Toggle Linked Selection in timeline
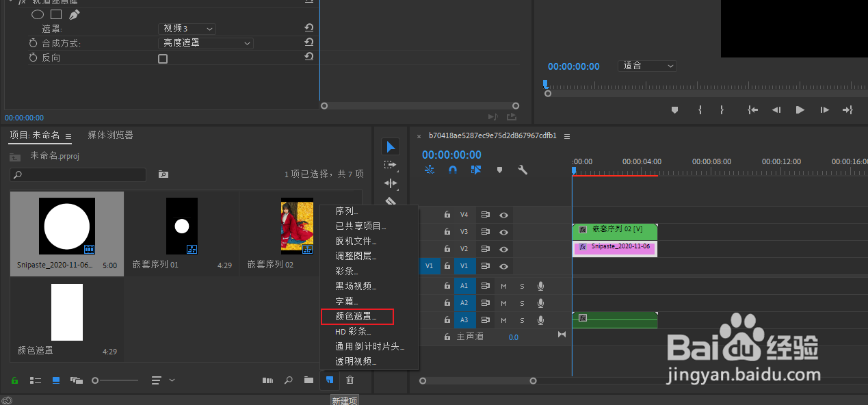This screenshot has width=868, height=405. click(x=476, y=170)
